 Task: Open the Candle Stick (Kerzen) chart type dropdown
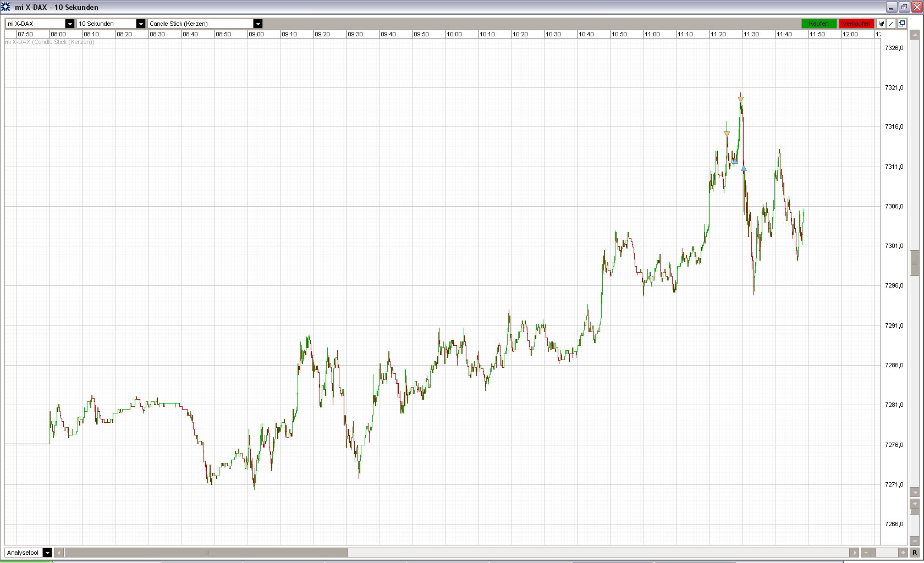pyautogui.click(x=258, y=24)
